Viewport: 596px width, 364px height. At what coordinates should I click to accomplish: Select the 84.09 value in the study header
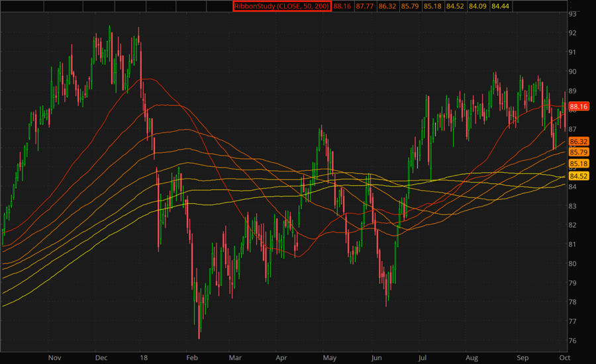pos(477,6)
